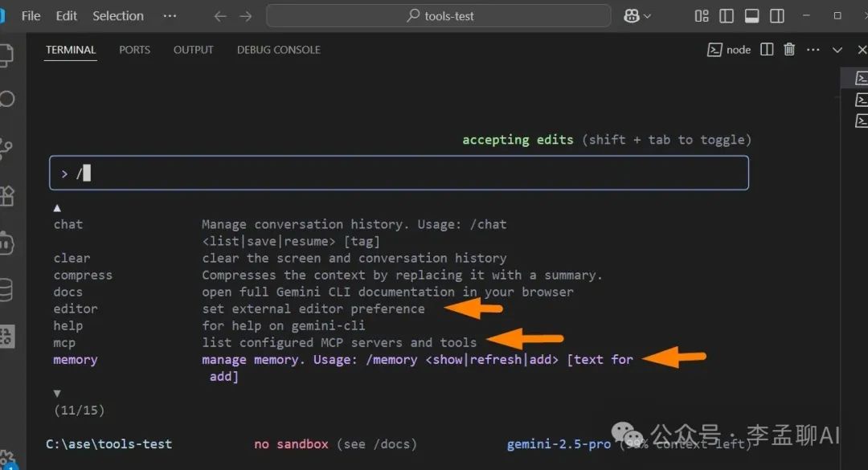The width and height of the screenshot is (868, 470).
Task: Open Source Control in the activity bar
Action: pos(6,149)
